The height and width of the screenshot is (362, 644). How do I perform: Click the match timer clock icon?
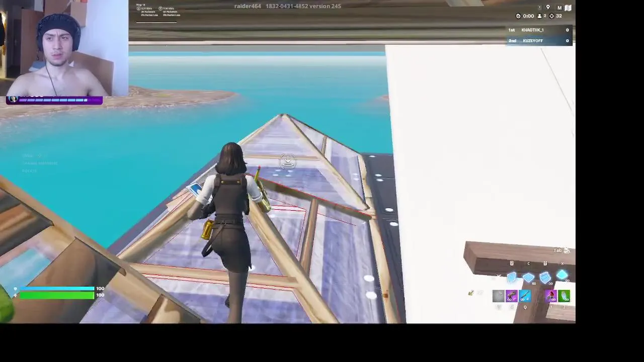tap(519, 16)
